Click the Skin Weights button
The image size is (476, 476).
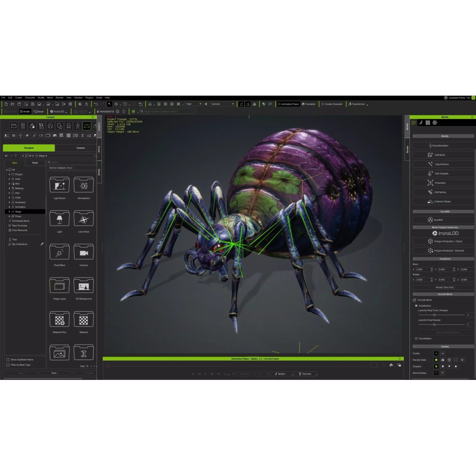pyautogui.click(x=443, y=174)
